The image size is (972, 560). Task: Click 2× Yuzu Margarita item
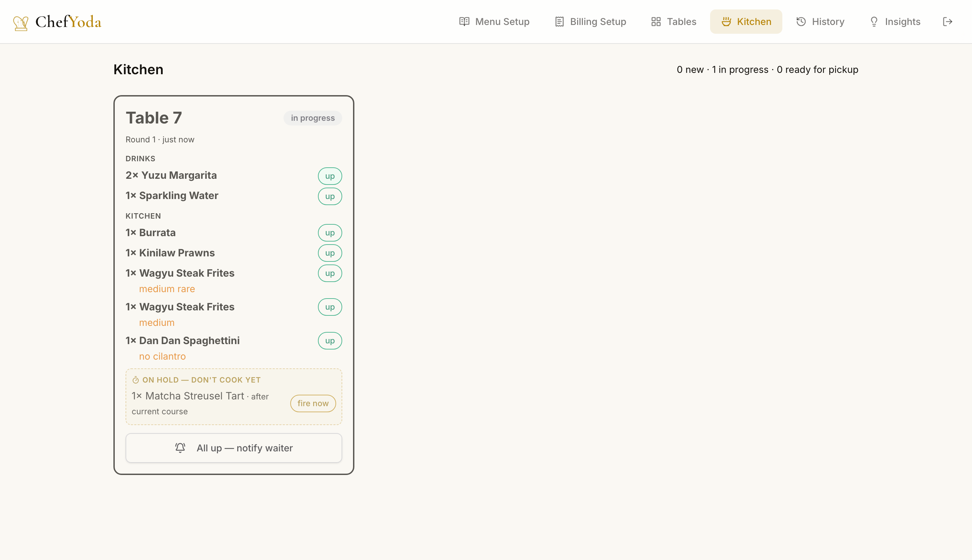pyautogui.click(x=171, y=175)
